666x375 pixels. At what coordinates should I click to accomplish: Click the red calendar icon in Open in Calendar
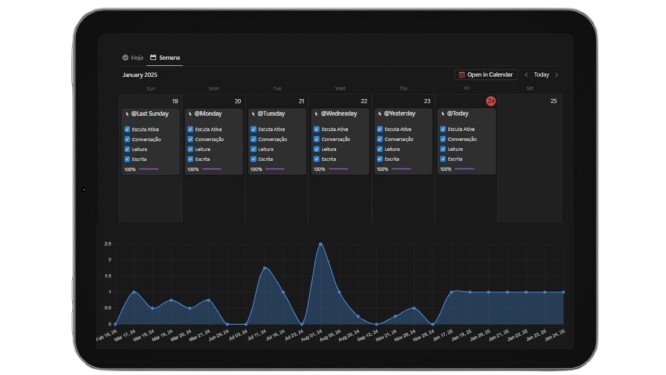click(x=461, y=75)
